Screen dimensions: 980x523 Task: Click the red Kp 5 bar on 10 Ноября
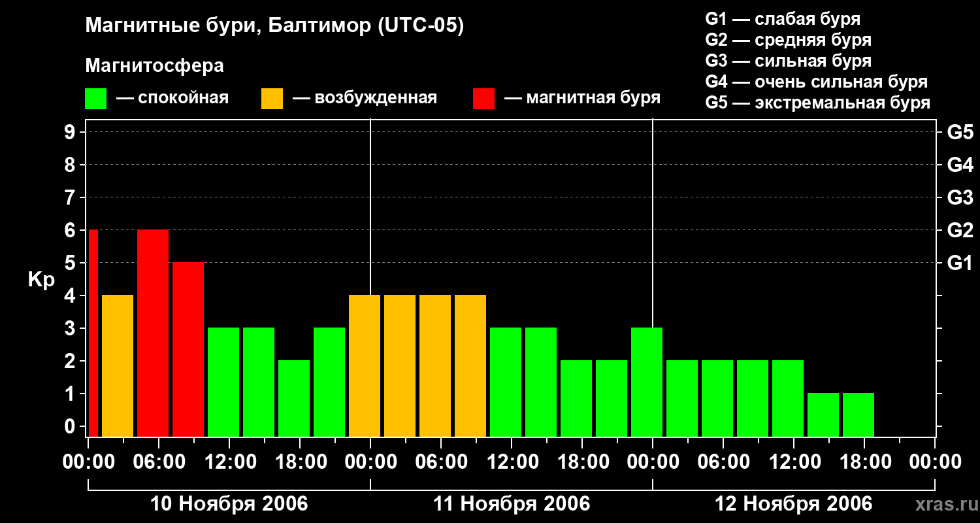(188, 348)
